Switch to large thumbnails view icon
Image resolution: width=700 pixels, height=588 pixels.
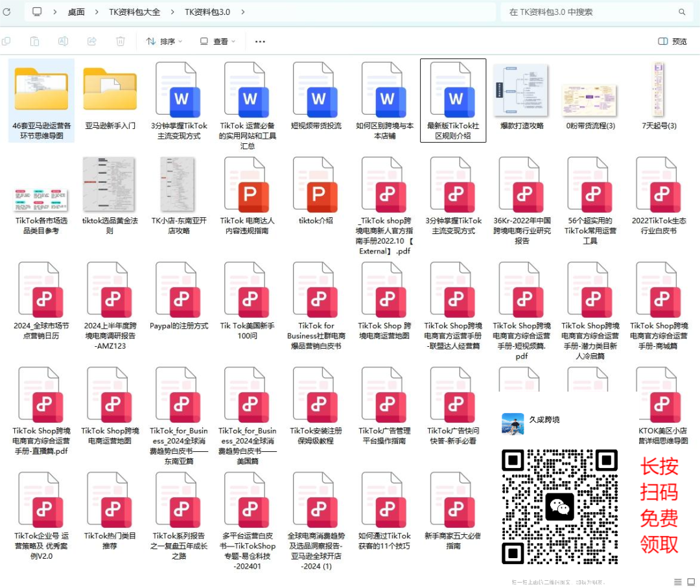click(x=691, y=582)
